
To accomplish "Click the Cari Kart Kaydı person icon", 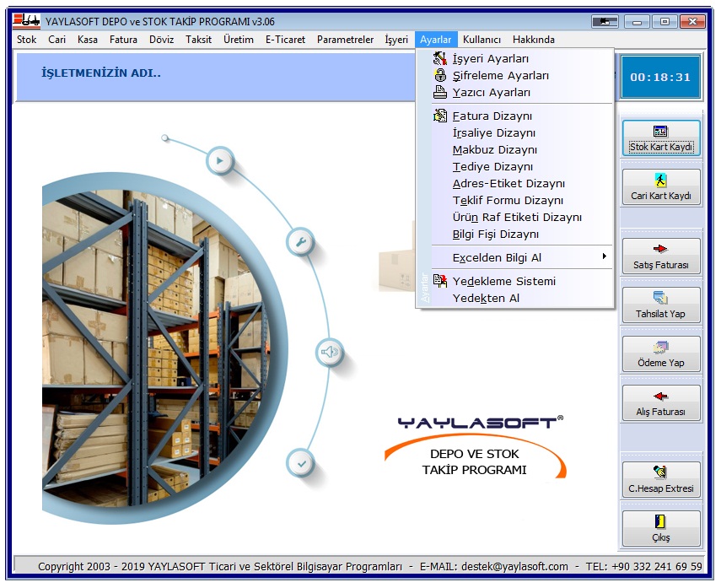I will point(660,180).
